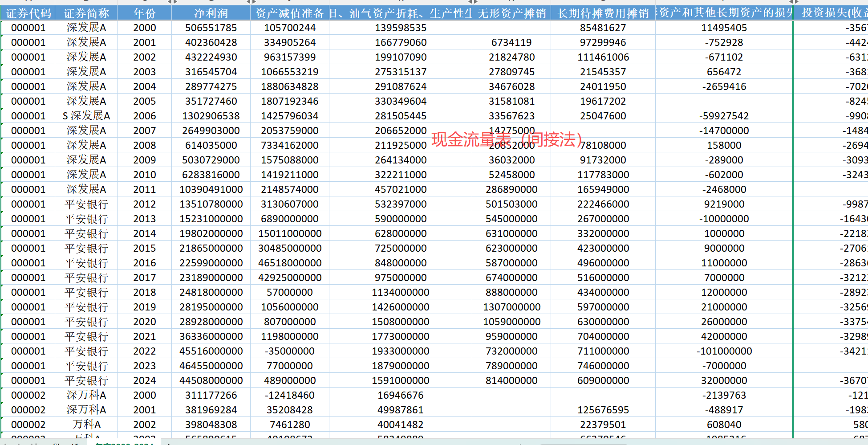Select the 资产减值准备 column header
This screenshot has height=445, width=868.
click(x=290, y=13)
